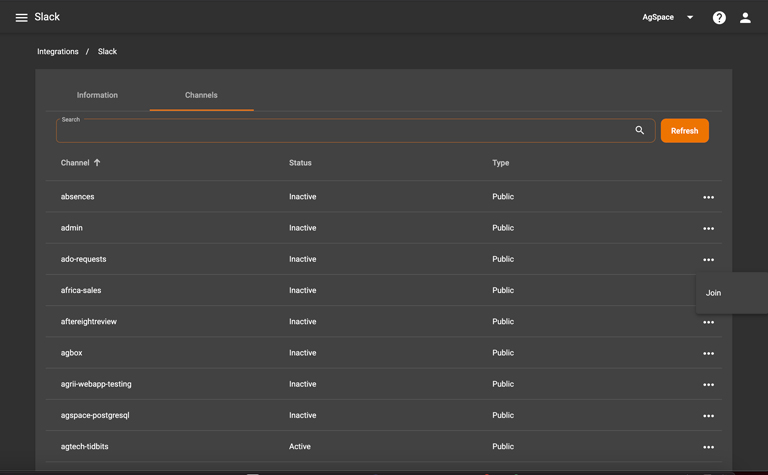Click the search magnifier icon

coord(639,130)
